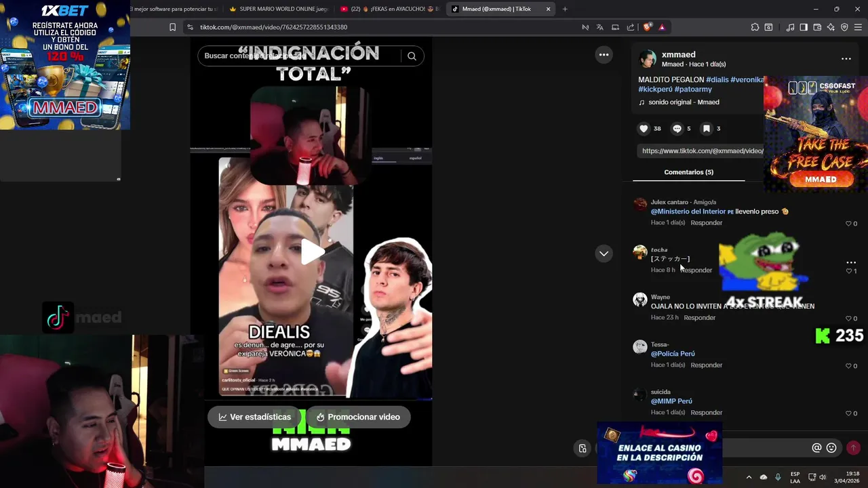This screenshot has height=488, width=868.
Task: Open a new browser tab with plus
Action: pyautogui.click(x=565, y=9)
